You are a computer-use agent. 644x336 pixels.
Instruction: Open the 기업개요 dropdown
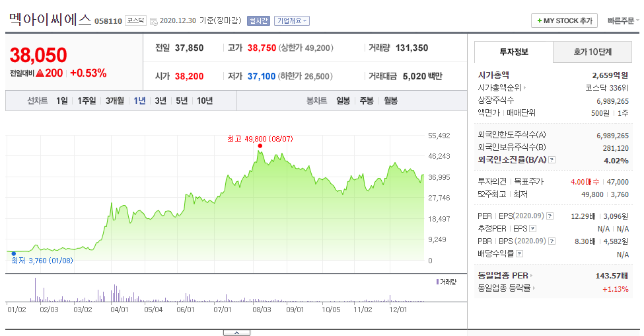(292, 21)
